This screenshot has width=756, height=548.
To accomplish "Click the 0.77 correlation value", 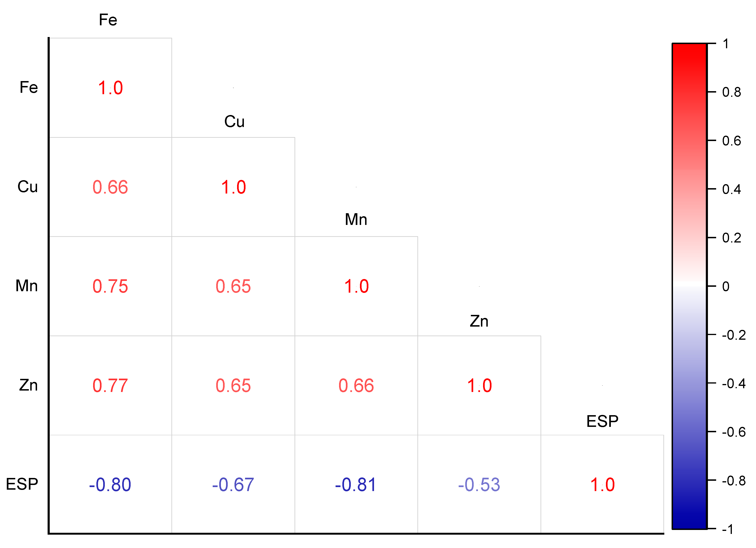I will click(x=110, y=386).
